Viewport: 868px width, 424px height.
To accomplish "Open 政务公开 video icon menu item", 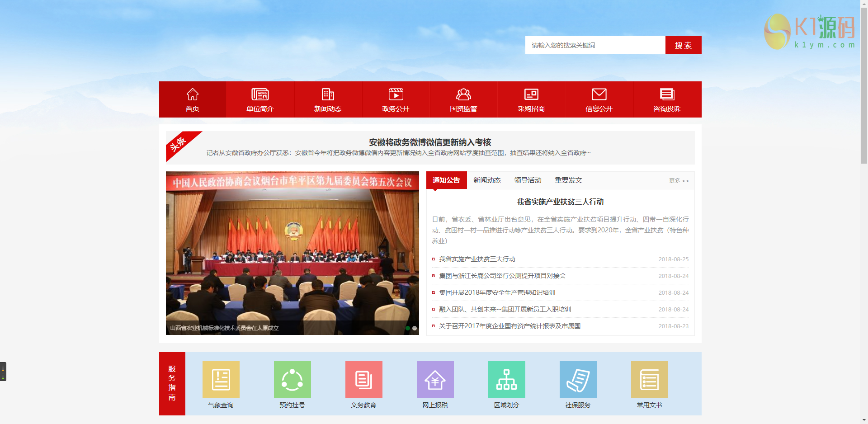I will [396, 99].
